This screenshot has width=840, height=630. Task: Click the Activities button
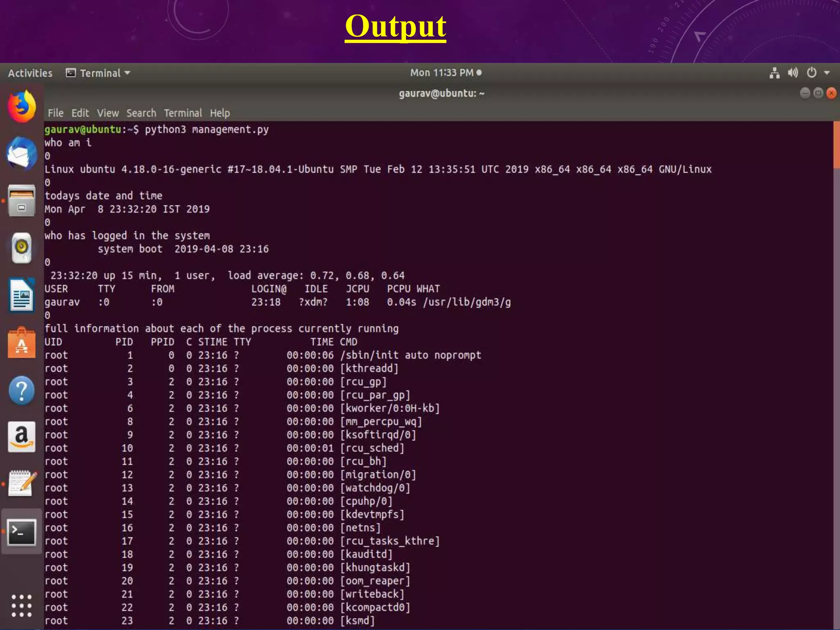[30, 73]
